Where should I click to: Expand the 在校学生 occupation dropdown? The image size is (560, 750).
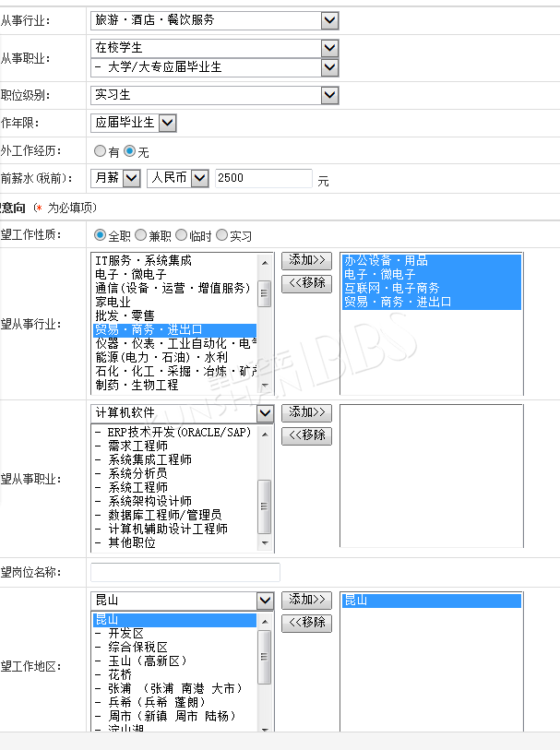[329, 48]
